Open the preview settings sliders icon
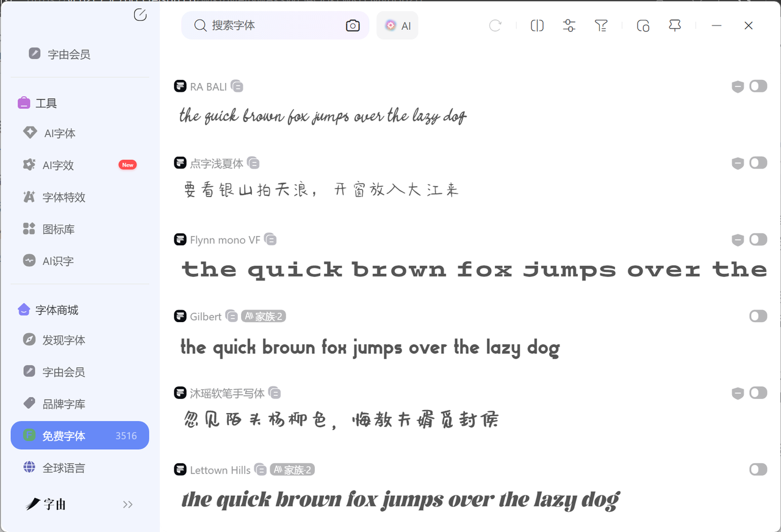This screenshot has height=532, width=781. pyautogui.click(x=569, y=26)
